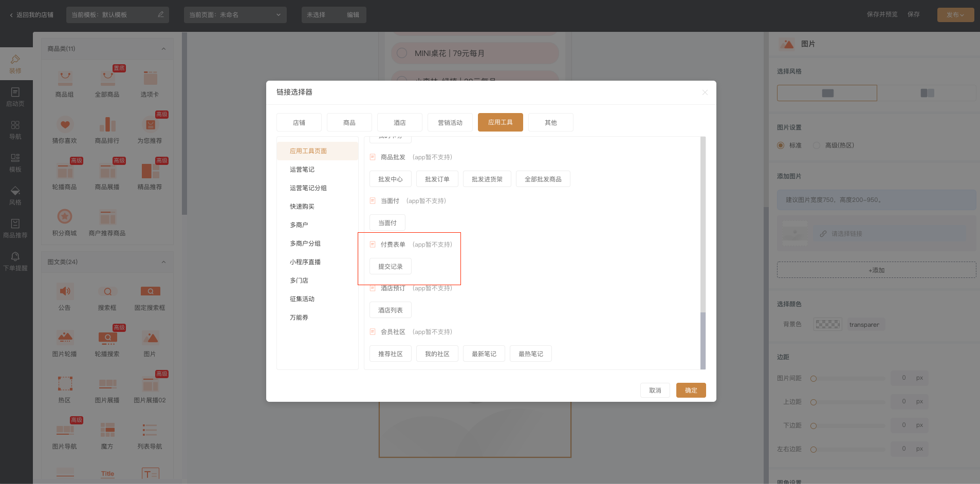Close the 链接选择器 dialog

click(x=705, y=92)
